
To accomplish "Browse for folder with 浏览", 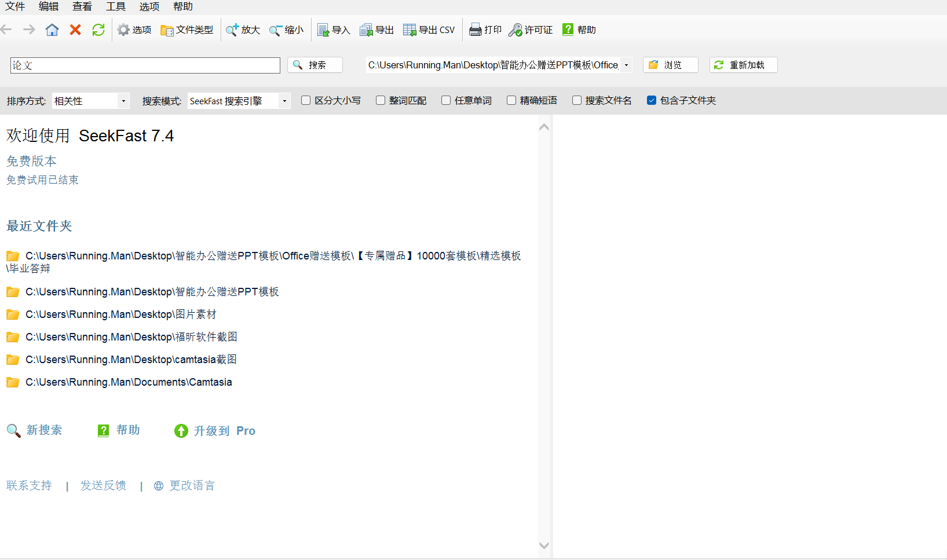I will tap(671, 65).
